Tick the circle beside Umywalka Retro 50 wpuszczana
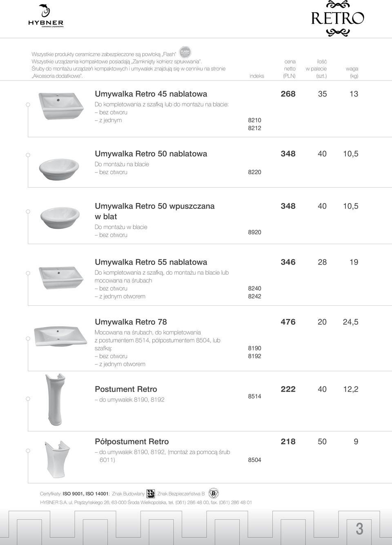The width and height of the screenshot is (392, 545). point(28,211)
